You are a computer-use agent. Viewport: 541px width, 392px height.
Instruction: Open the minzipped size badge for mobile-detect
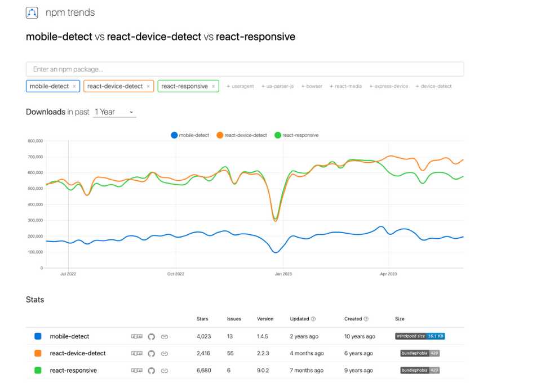click(420, 336)
